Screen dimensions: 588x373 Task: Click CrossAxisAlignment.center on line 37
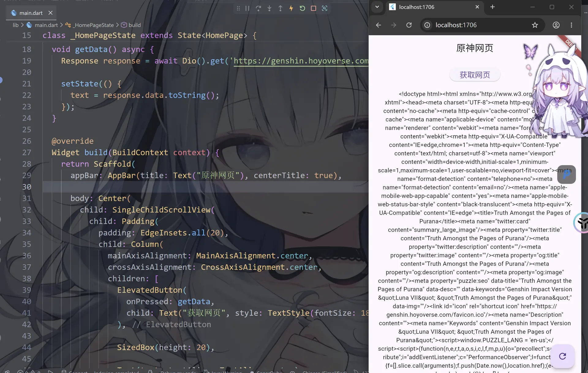(259, 267)
